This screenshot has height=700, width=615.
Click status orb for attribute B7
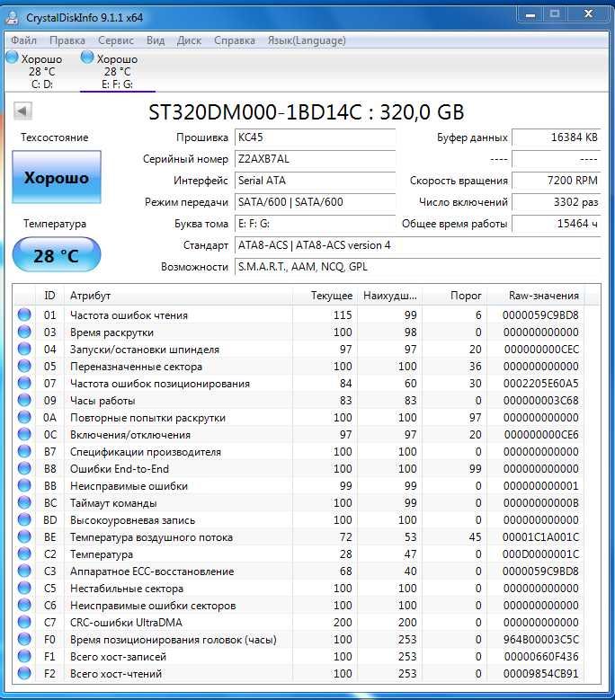coord(24,451)
